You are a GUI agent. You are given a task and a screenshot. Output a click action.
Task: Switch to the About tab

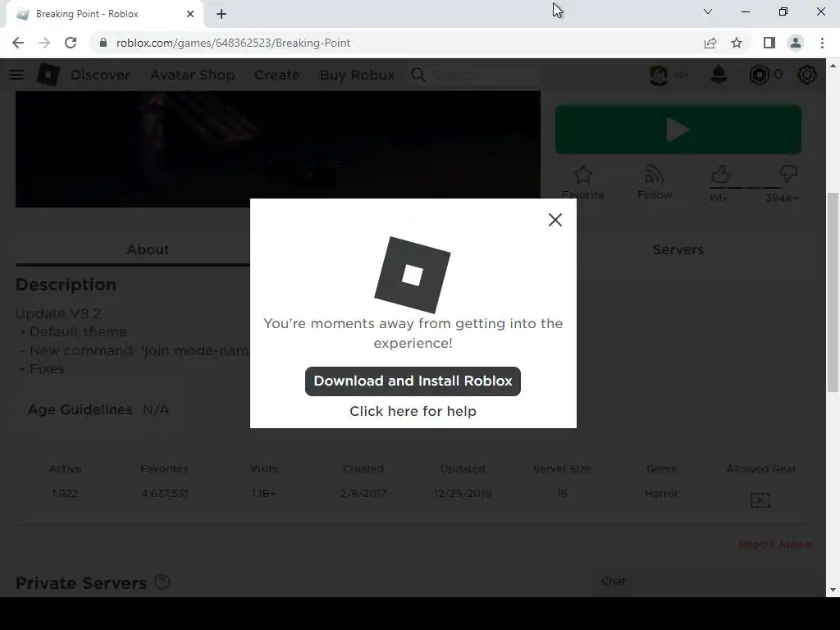coord(148,249)
